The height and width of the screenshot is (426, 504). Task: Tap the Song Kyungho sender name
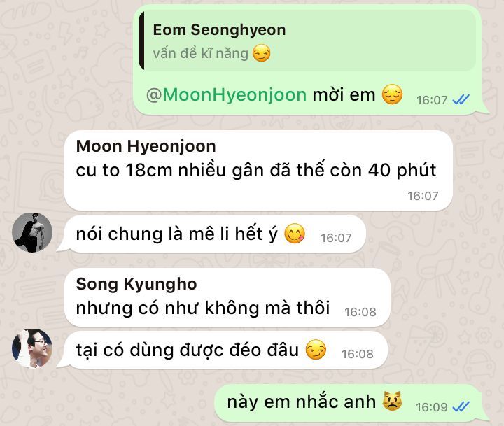(x=136, y=284)
